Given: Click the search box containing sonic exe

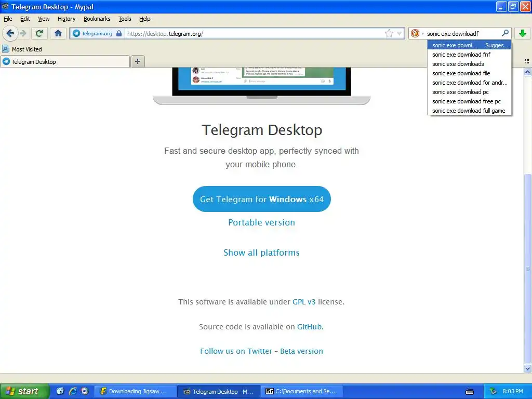Looking at the screenshot, I should [462, 33].
